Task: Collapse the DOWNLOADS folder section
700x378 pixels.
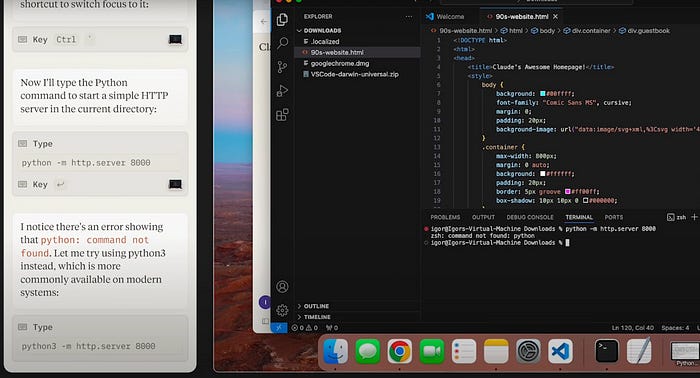Action: (x=319, y=30)
